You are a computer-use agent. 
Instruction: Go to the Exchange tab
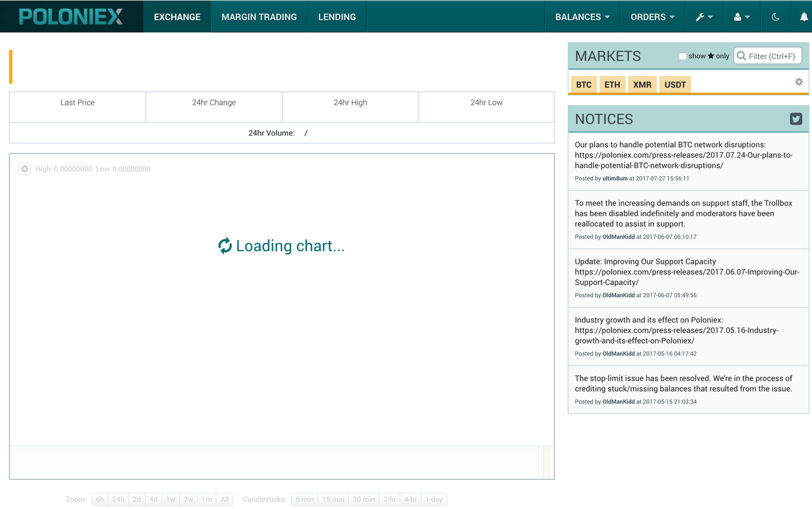pyautogui.click(x=177, y=17)
